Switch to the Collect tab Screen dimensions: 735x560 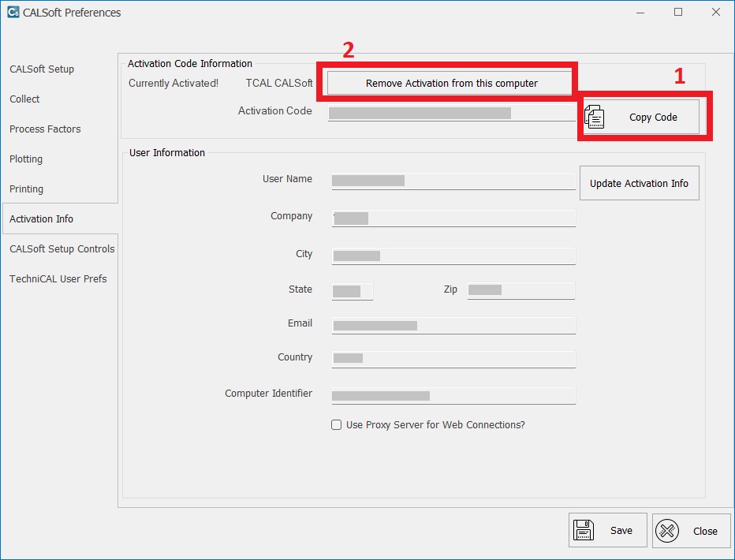click(x=24, y=99)
